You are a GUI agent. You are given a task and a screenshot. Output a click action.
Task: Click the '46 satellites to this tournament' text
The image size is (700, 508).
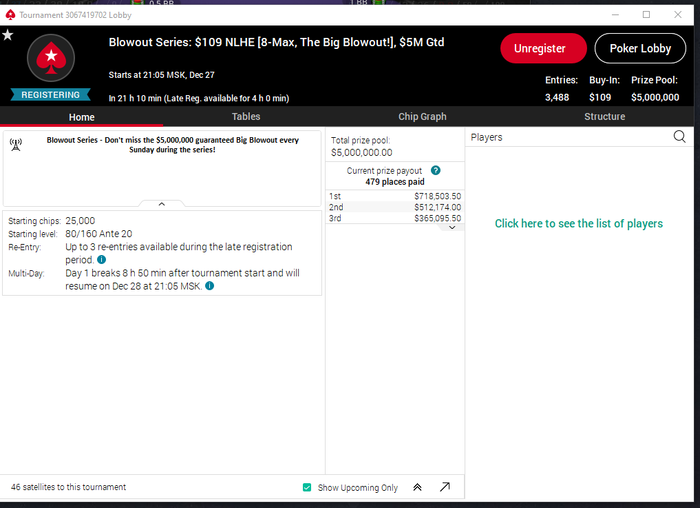tap(68, 487)
